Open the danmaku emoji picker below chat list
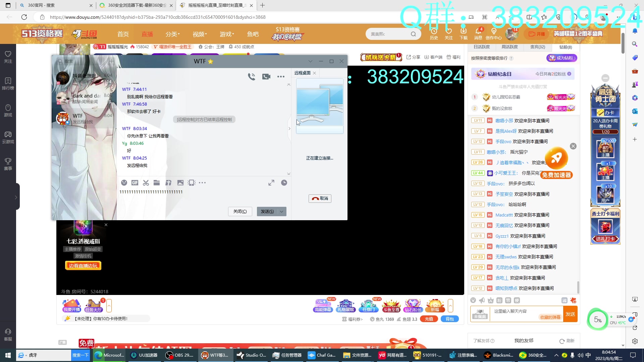Screen dimensions: 644x362 pos(473,300)
